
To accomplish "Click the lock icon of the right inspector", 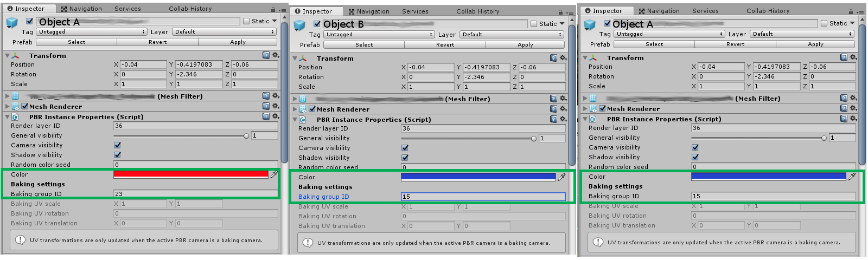I will 851,11.
